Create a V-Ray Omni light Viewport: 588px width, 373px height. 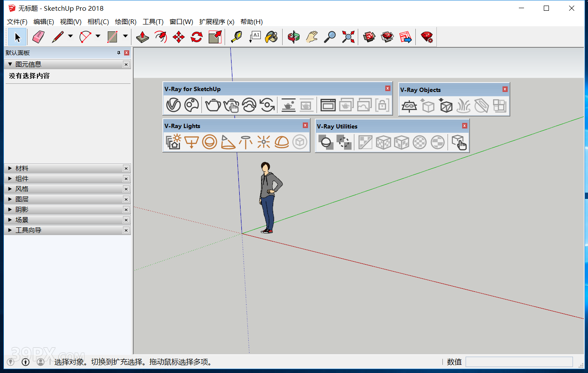point(264,142)
